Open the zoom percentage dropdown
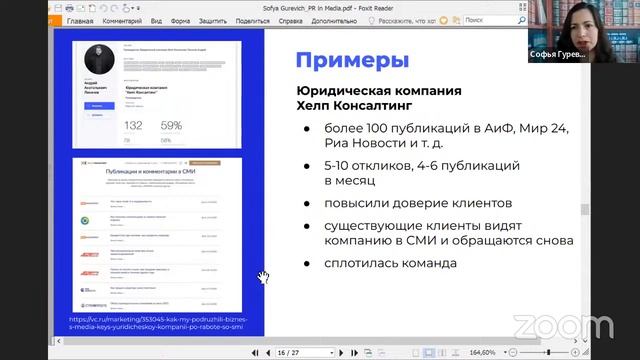Image resolution: width=640 pixels, height=360 pixels. 505,353
